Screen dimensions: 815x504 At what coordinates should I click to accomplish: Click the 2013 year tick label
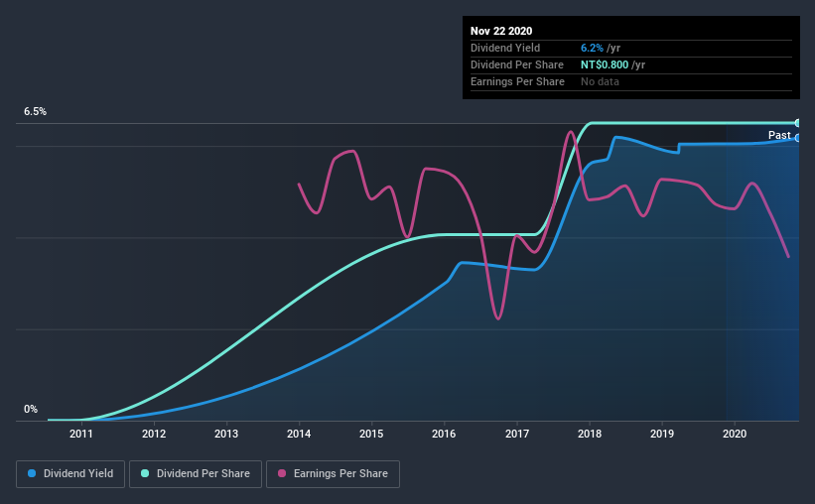(226, 434)
